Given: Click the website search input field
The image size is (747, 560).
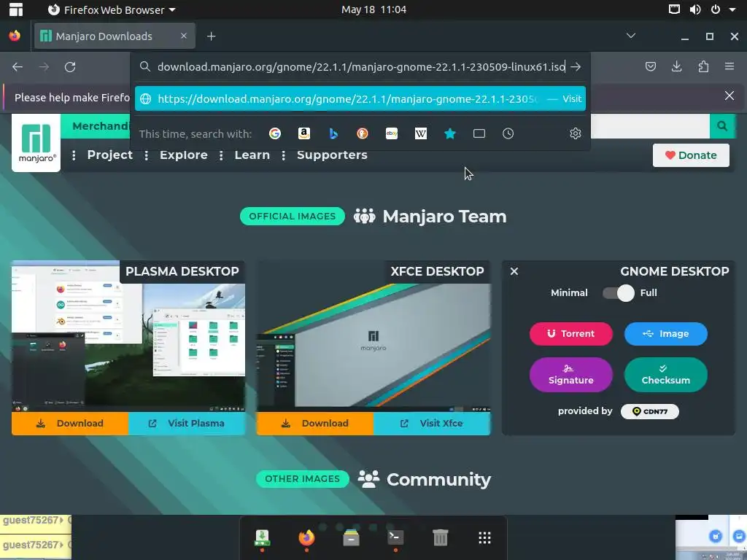Looking at the screenshot, I should (x=650, y=126).
